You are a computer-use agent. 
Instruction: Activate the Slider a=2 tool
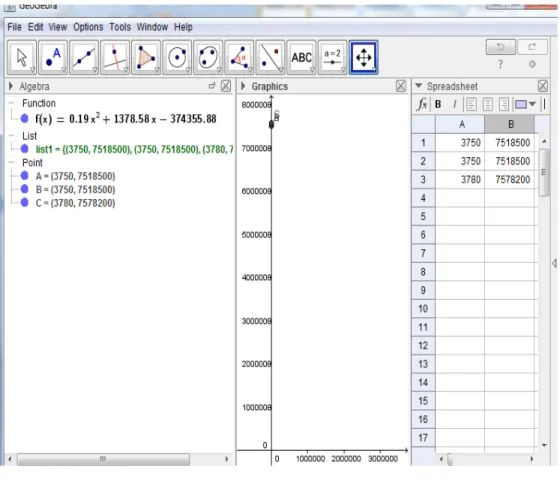pyautogui.click(x=332, y=58)
